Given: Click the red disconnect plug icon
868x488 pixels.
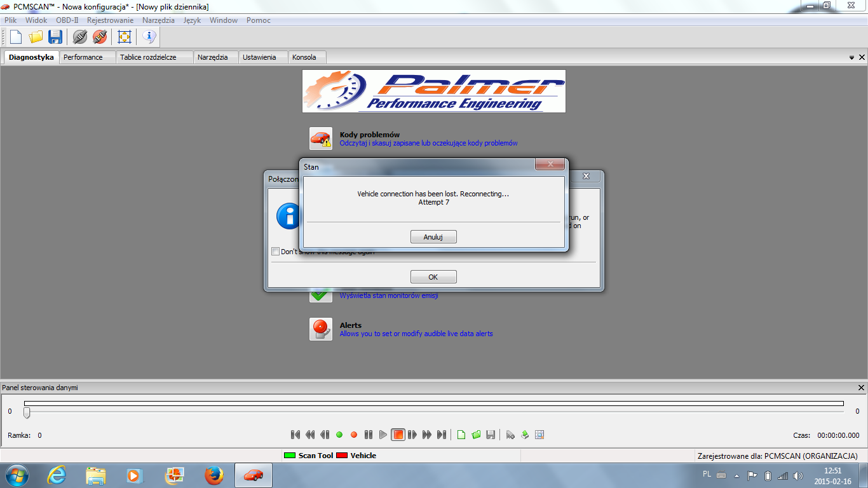Looking at the screenshot, I should (100, 37).
